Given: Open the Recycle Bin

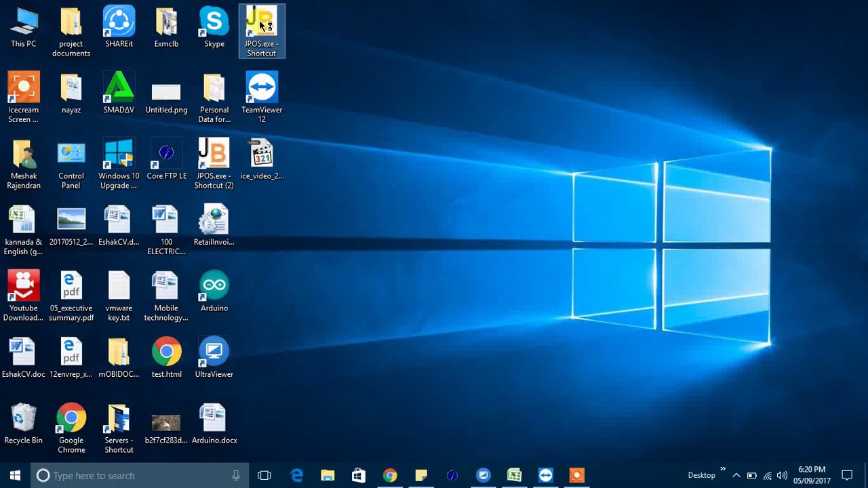Looking at the screenshot, I should tap(24, 425).
